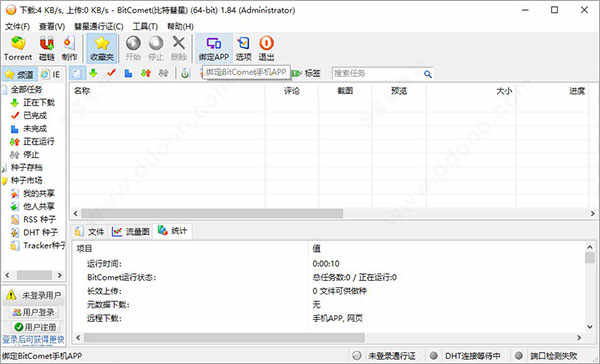
Task: Click the task list scroll-right arrow
Action: tap(592, 213)
